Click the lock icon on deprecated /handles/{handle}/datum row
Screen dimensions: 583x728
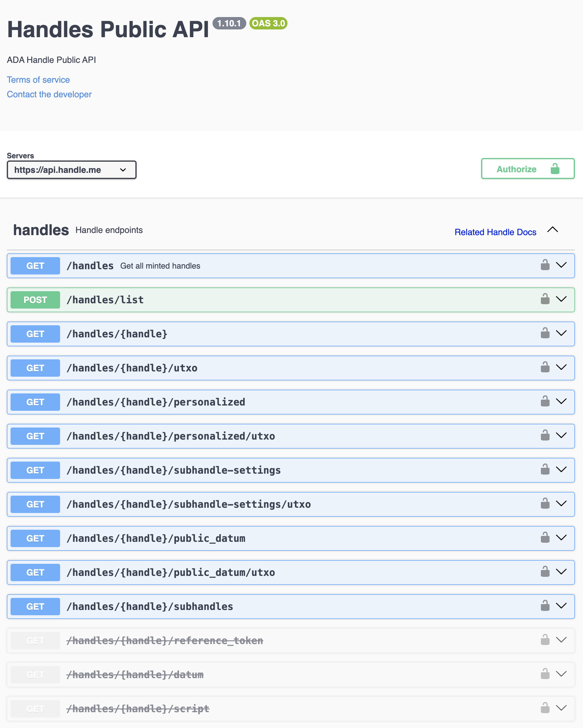pyautogui.click(x=545, y=674)
